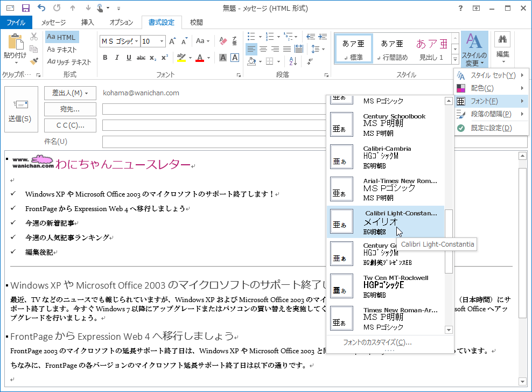532x392 pixels.
Task: Toggle Underline formatting
Action: [129, 58]
